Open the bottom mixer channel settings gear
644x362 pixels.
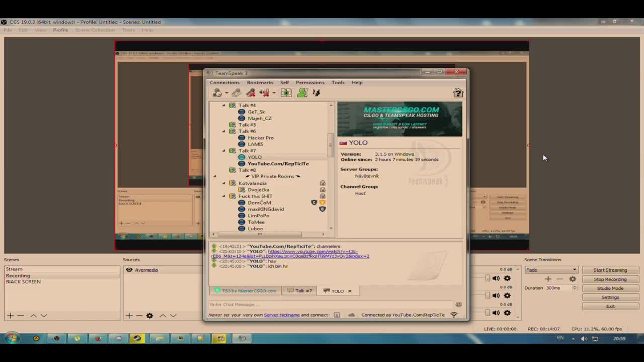[507, 312]
